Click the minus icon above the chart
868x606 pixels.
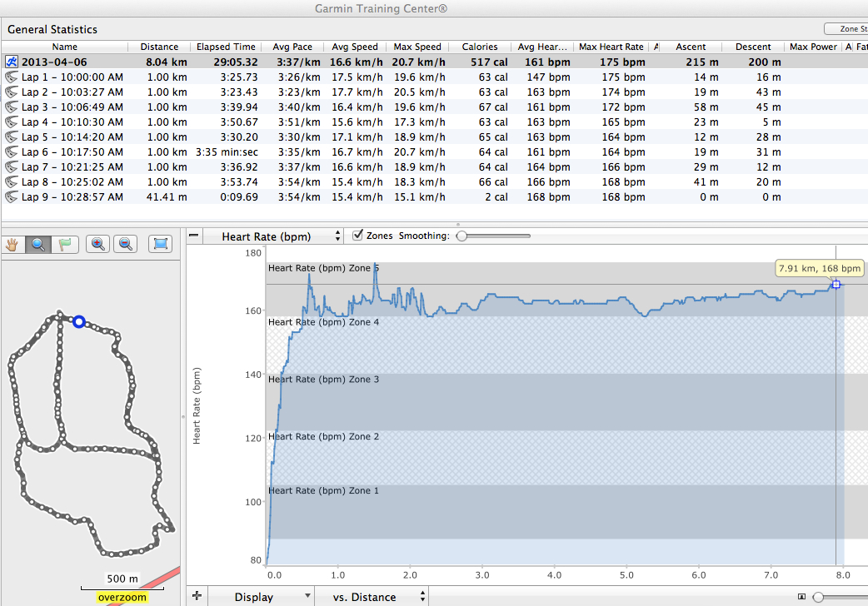coord(193,236)
